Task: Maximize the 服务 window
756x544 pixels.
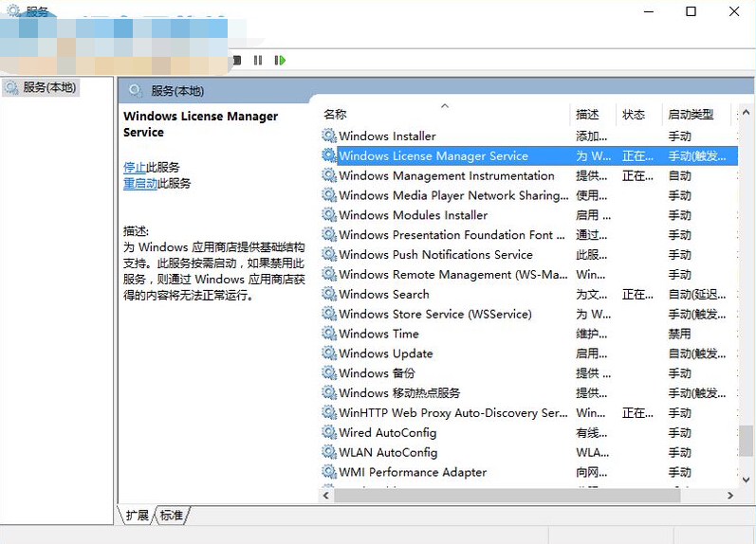Action: (x=691, y=11)
